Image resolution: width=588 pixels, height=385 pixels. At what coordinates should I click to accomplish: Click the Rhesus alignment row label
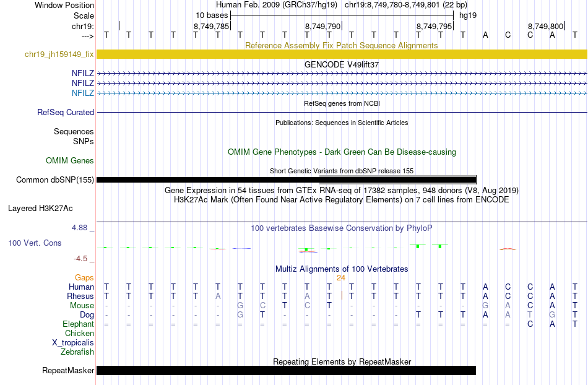pos(80,296)
